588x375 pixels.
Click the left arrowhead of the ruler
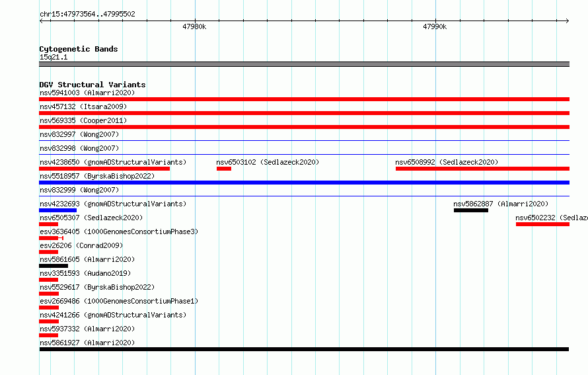(41, 21)
